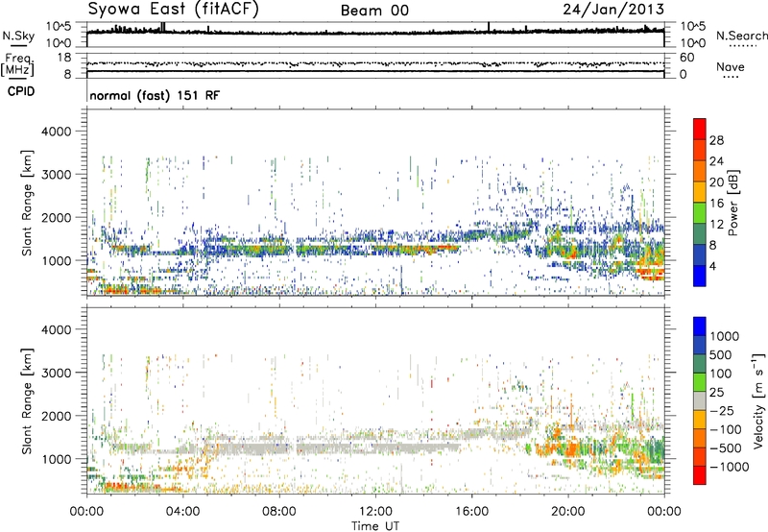
Task: Click the '60' Nave axis tick
Action: (x=686, y=58)
